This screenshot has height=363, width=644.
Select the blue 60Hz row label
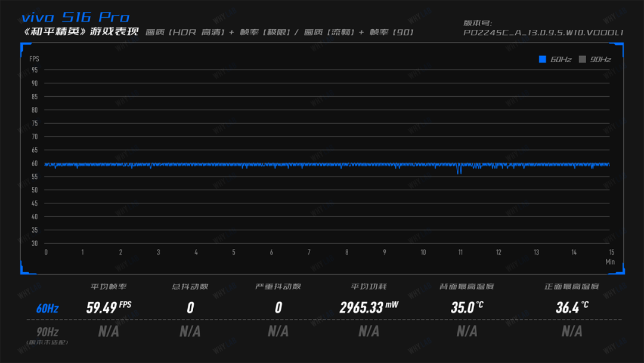click(x=47, y=308)
